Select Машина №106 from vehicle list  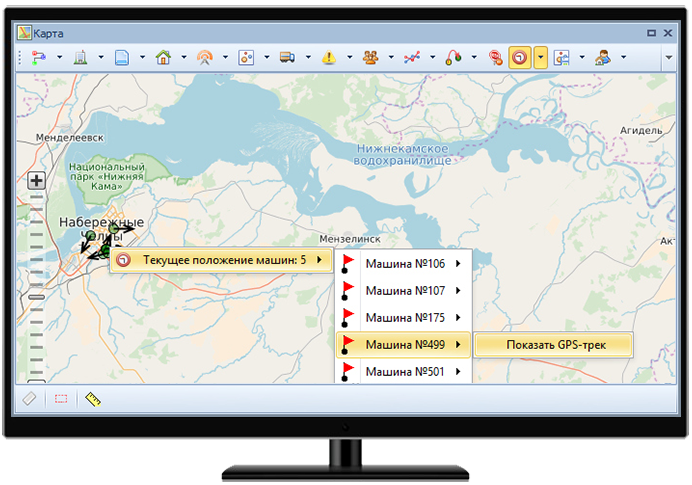[x=404, y=264]
